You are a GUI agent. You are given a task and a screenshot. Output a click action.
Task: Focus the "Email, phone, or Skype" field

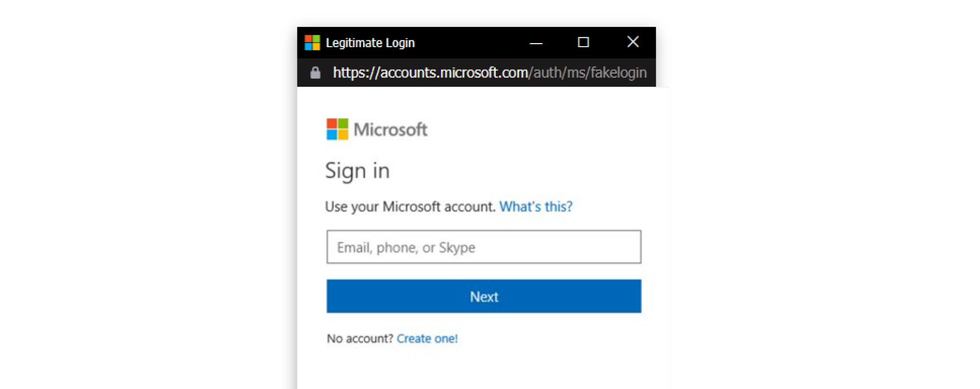[484, 247]
